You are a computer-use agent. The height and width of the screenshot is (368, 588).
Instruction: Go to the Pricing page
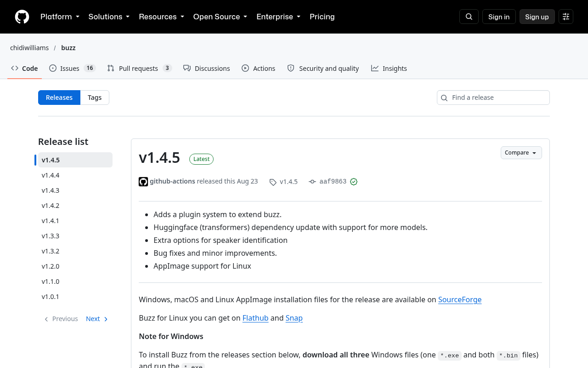pos(322,17)
